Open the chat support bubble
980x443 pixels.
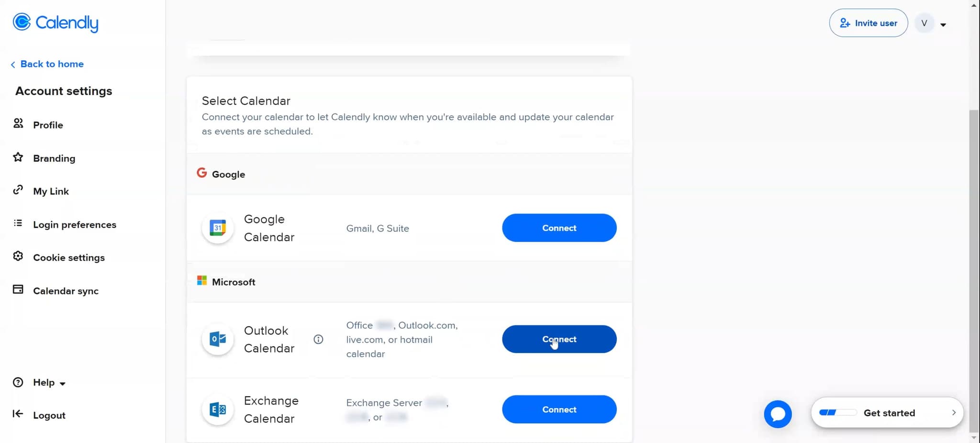click(x=777, y=413)
